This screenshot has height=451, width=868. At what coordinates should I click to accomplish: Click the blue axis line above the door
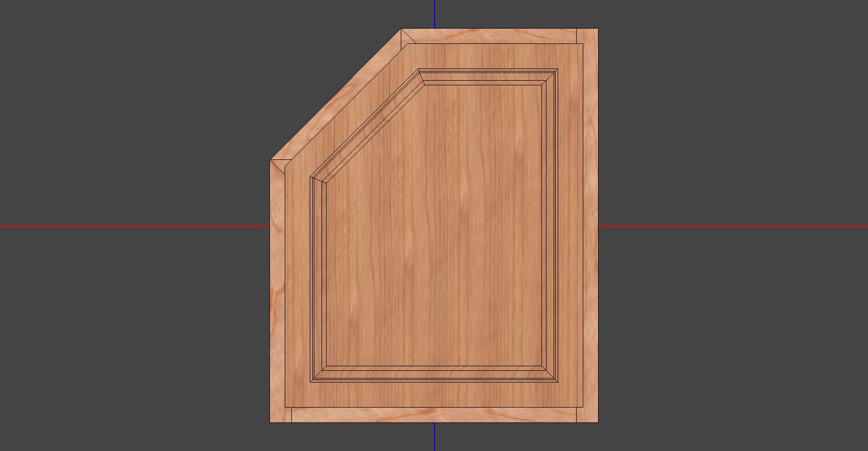435,14
